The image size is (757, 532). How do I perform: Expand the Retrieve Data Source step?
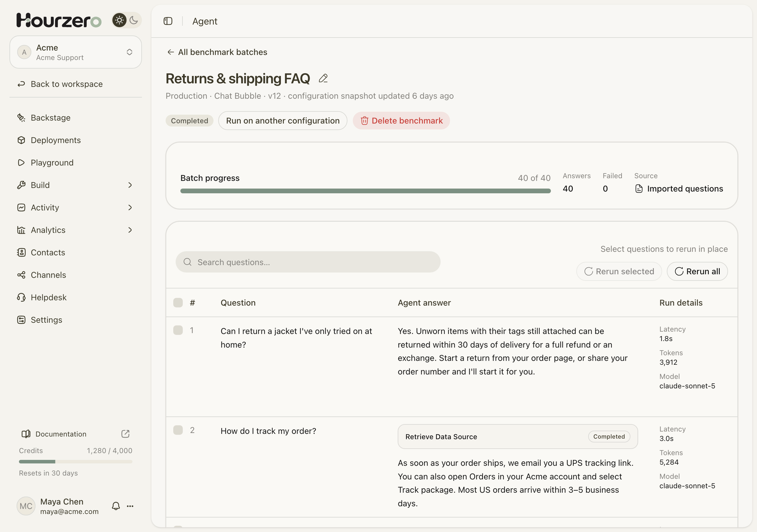click(518, 437)
